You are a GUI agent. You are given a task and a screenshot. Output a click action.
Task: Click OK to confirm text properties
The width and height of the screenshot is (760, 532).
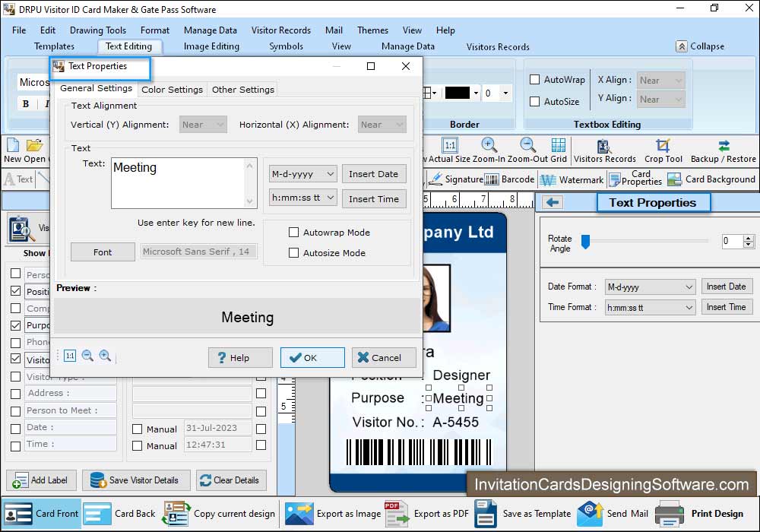tap(312, 357)
